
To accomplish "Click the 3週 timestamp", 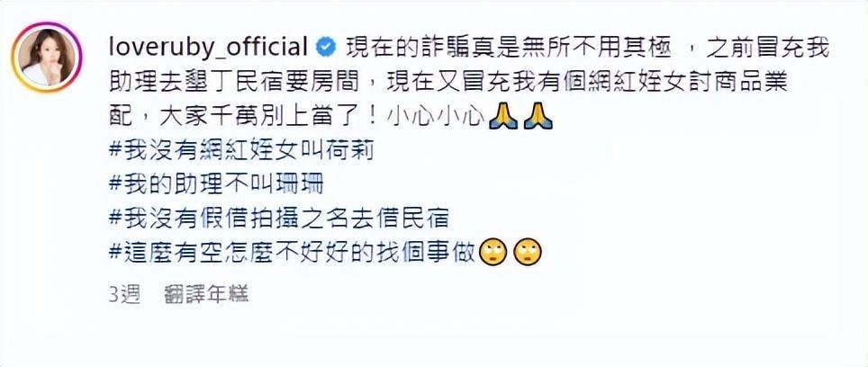I will (x=125, y=295).
